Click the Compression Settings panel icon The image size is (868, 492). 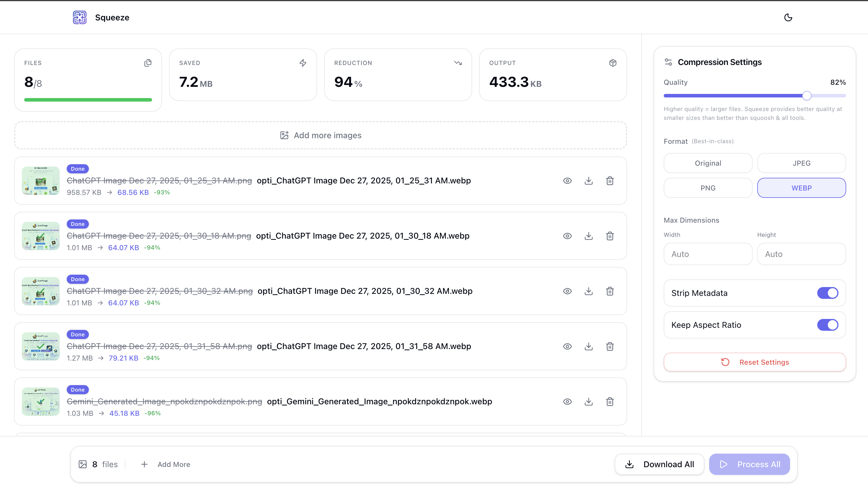(668, 62)
